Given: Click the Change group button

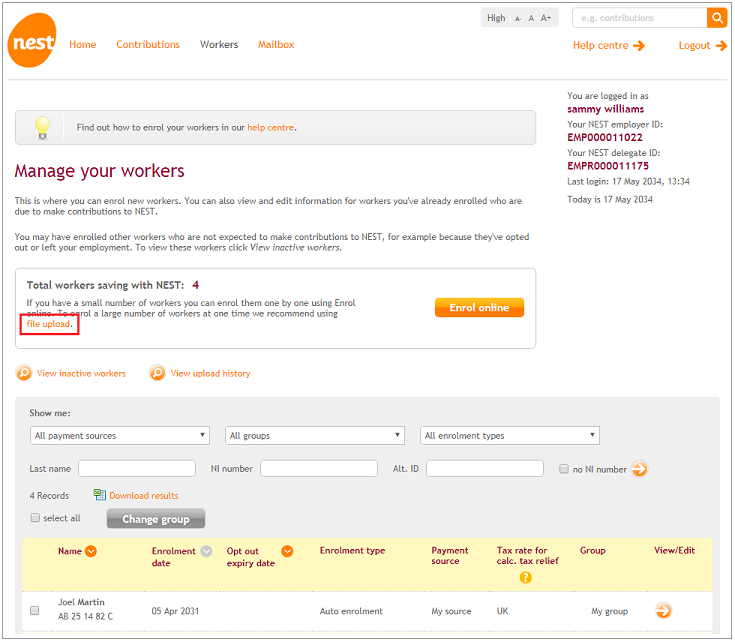Looking at the screenshot, I should coord(156,519).
